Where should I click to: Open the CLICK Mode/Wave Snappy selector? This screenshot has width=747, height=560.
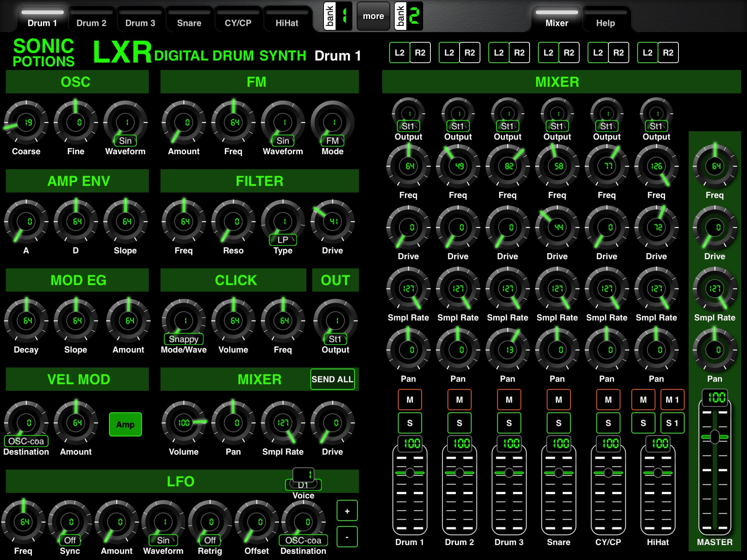(184, 339)
